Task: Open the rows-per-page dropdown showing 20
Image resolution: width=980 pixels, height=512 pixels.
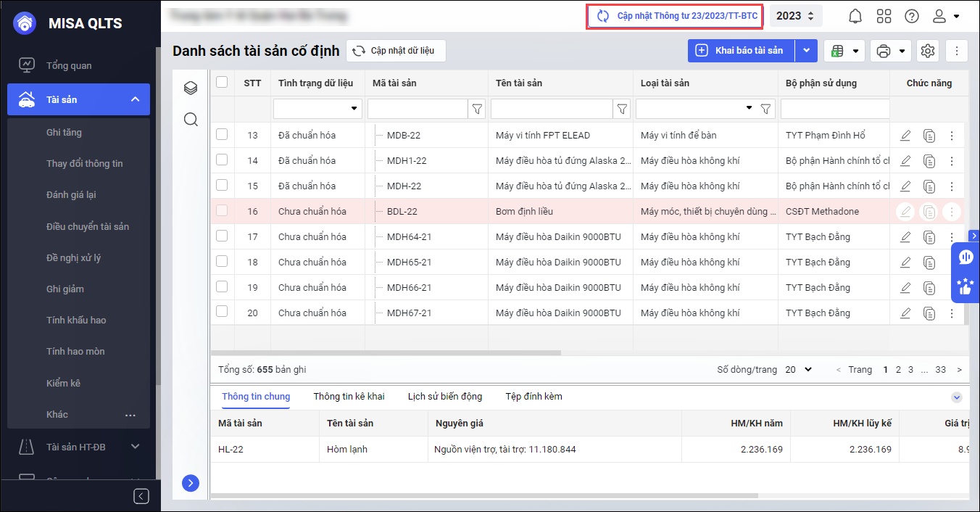Action: pos(798,370)
